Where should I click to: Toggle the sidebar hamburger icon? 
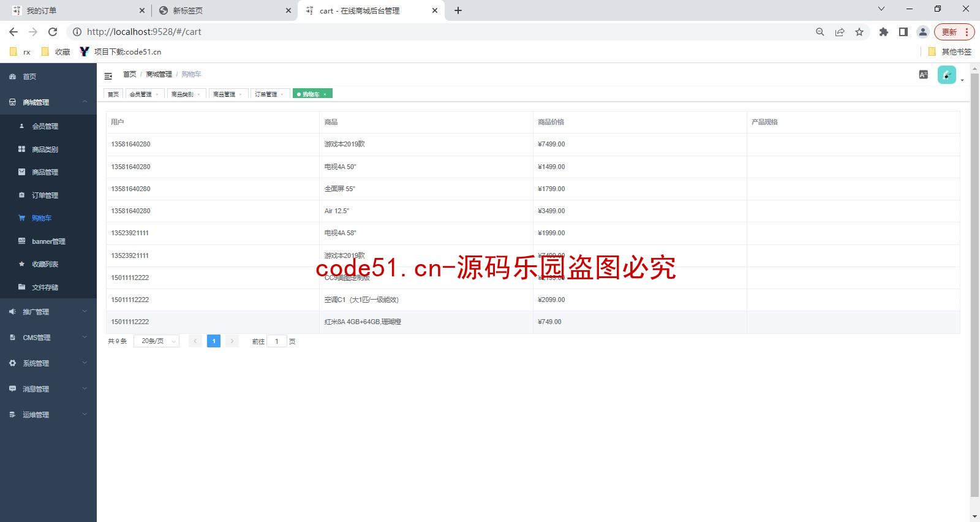click(x=108, y=76)
